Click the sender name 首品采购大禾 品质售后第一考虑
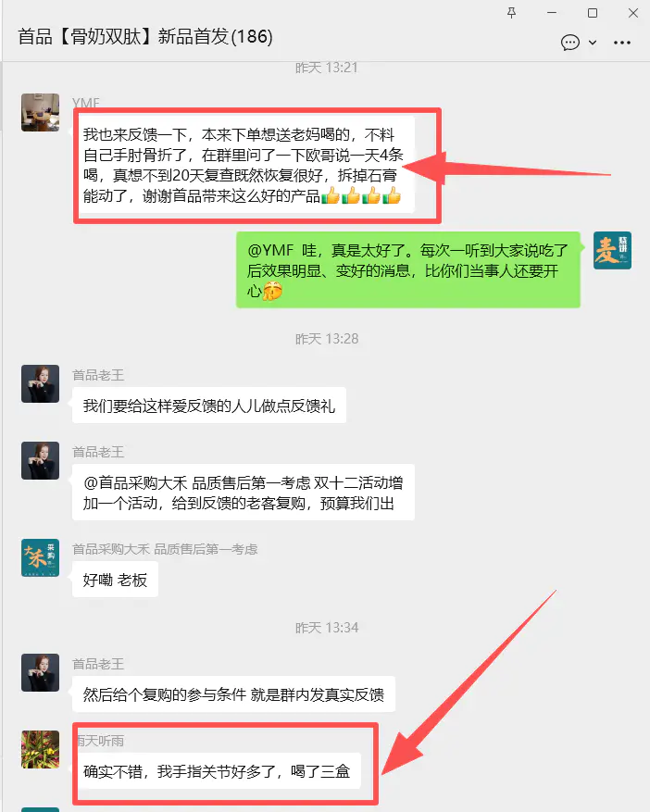650x812 pixels. (x=165, y=549)
